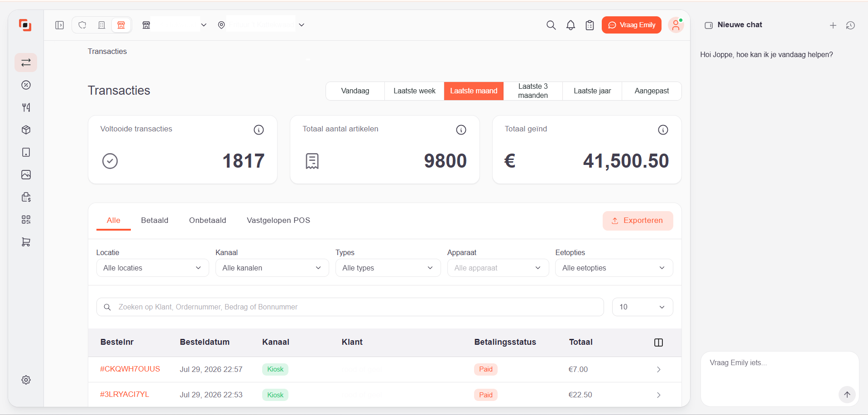
Task: Open the Alle kanalen dropdown
Action: pos(272,268)
